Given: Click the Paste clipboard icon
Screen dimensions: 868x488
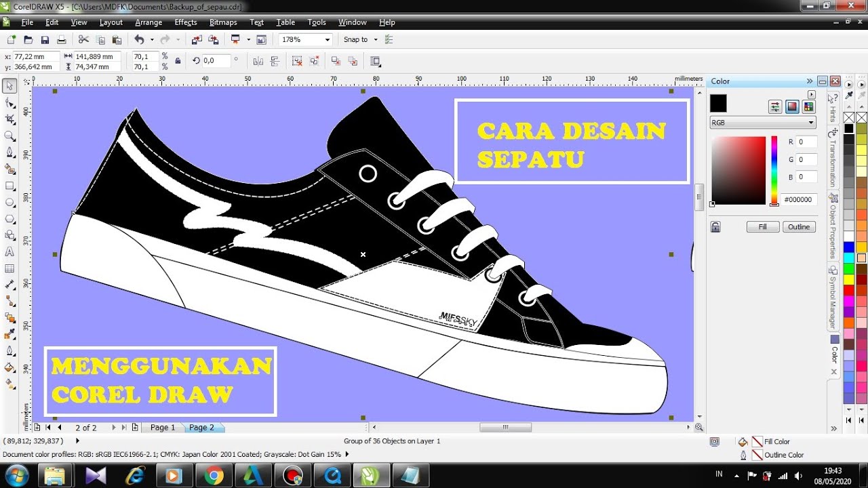Looking at the screenshot, I should 116,40.
